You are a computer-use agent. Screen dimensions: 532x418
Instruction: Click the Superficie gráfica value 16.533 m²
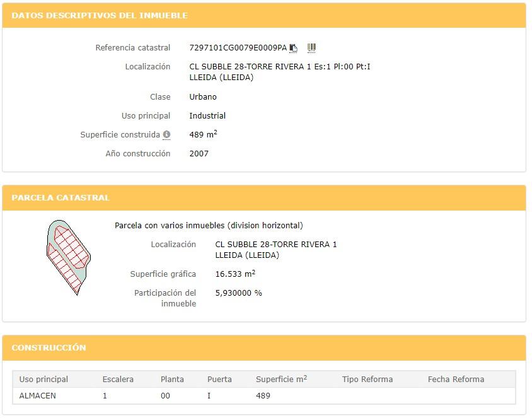point(235,274)
